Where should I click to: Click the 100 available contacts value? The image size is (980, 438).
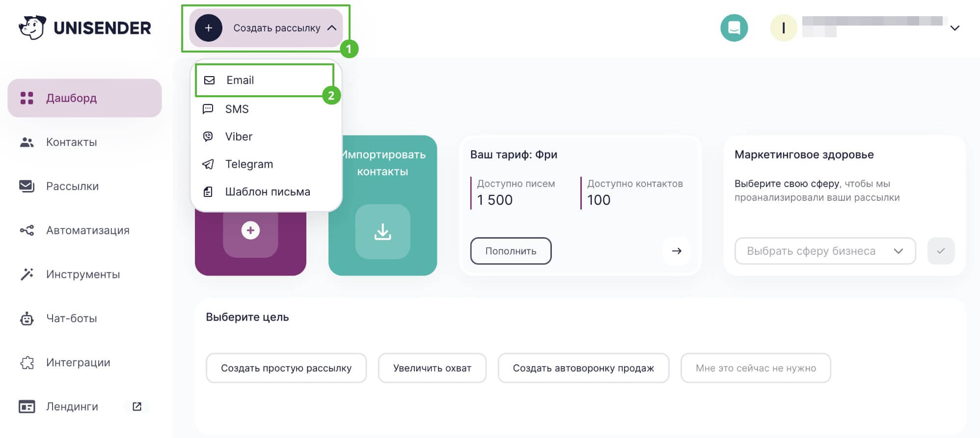599,200
